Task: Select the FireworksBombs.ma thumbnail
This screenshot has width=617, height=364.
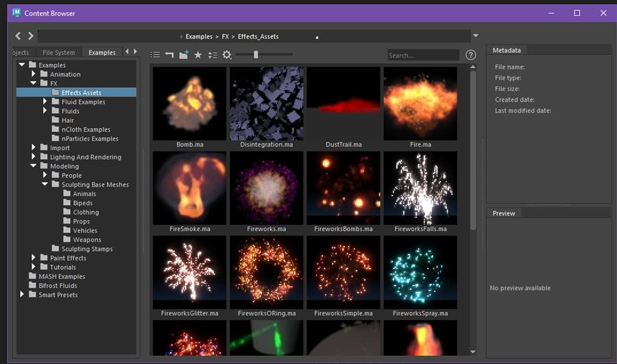Action: point(343,188)
